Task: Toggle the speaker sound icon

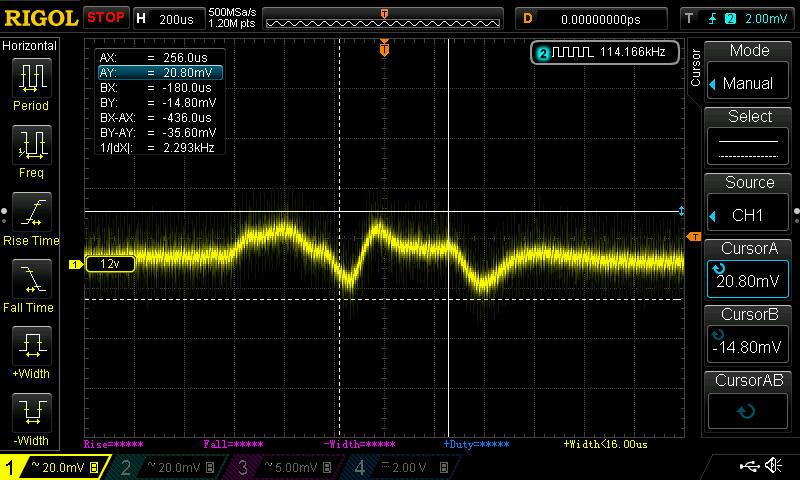Action: tap(773, 466)
